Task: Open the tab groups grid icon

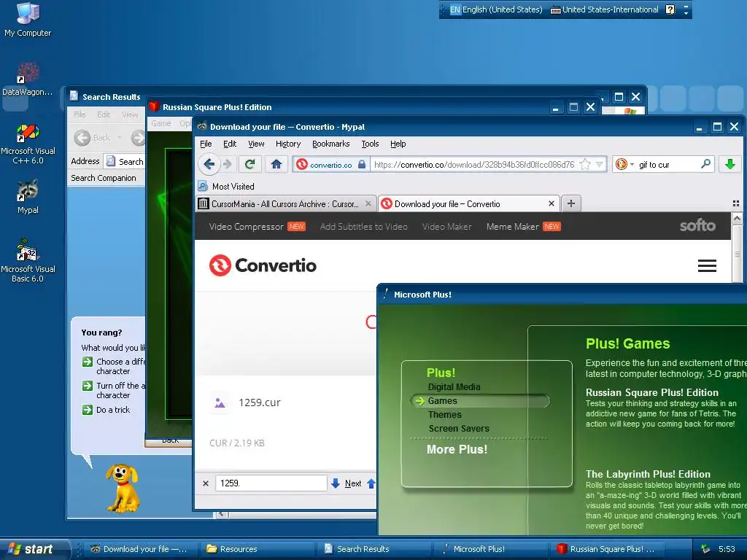Action: point(735,204)
